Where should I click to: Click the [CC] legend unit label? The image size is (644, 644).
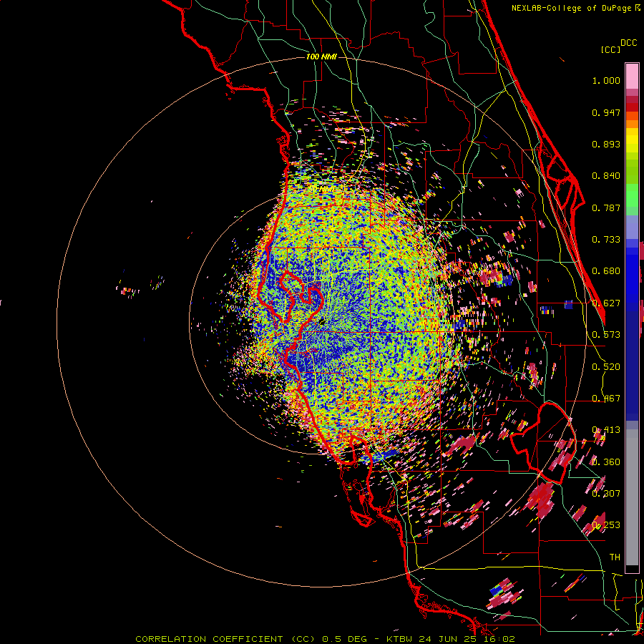pyautogui.click(x=610, y=49)
